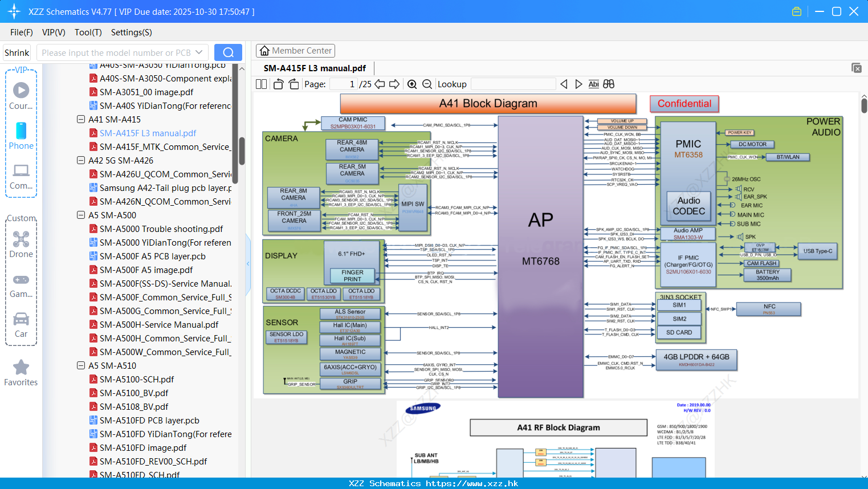This screenshot has height=489, width=868.
Task: Zoom in on the PDF
Action: (412, 84)
